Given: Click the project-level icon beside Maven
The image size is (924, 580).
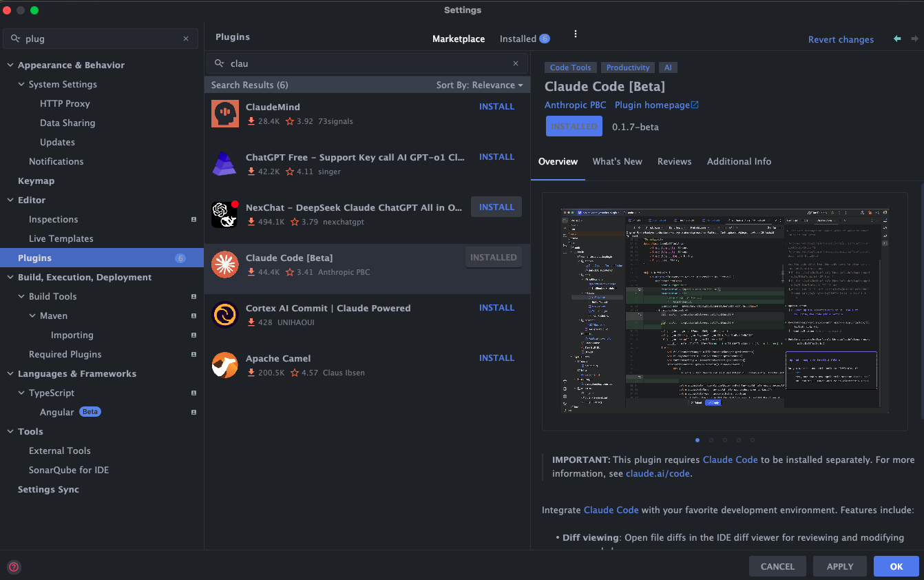Looking at the screenshot, I should click(x=193, y=316).
